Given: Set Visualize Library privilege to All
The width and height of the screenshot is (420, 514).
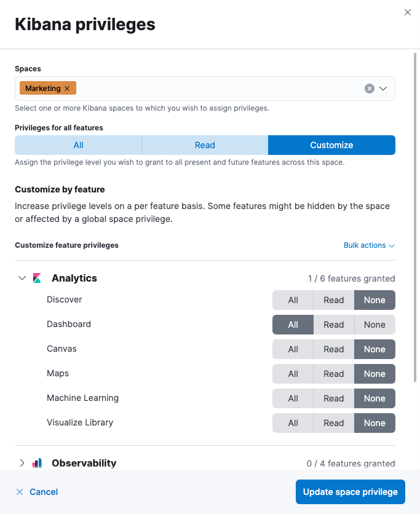Looking at the screenshot, I should pyautogui.click(x=293, y=423).
